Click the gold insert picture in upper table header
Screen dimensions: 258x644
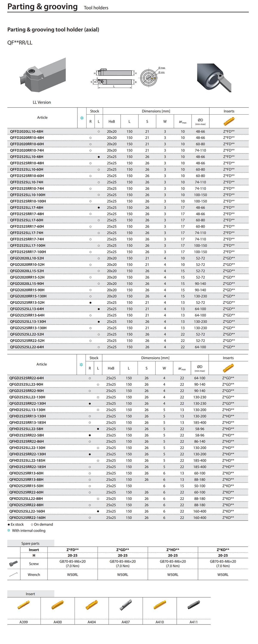point(229,121)
